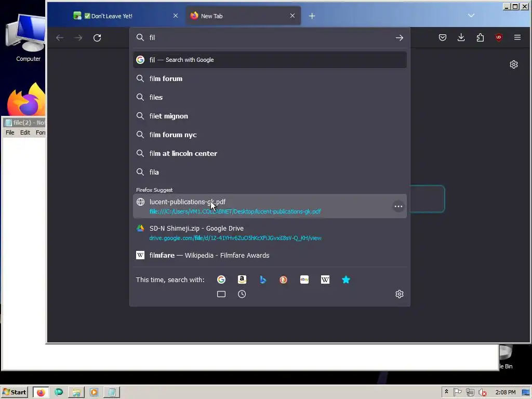Open filmfare Wikipedia suggestion
The image size is (532, 399).
tap(270, 255)
